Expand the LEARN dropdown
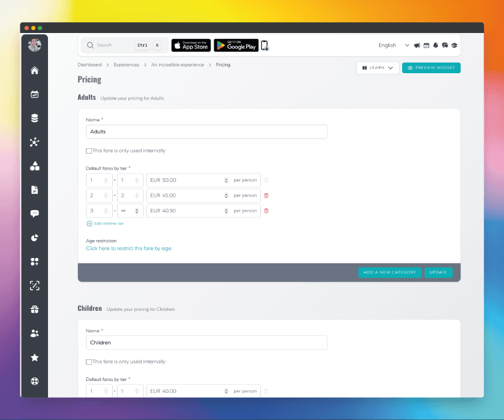 tap(377, 68)
